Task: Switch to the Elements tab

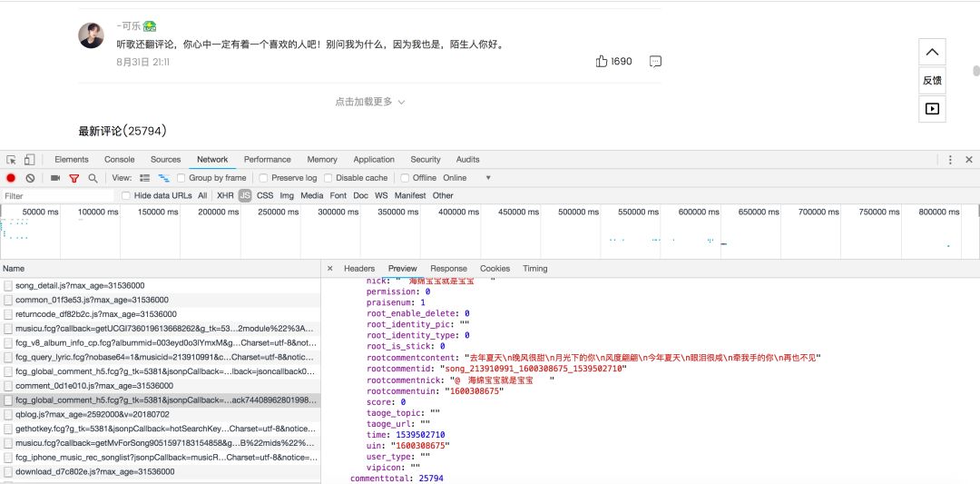Action: coord(72,160)
